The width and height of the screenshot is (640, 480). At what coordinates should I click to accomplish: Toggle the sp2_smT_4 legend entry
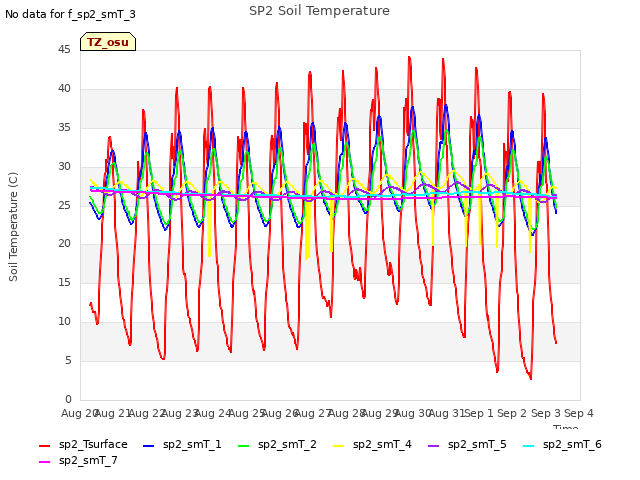(373, 444)
